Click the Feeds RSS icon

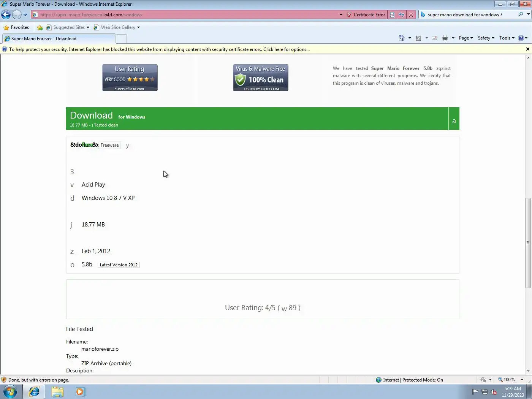coord(418,38)
